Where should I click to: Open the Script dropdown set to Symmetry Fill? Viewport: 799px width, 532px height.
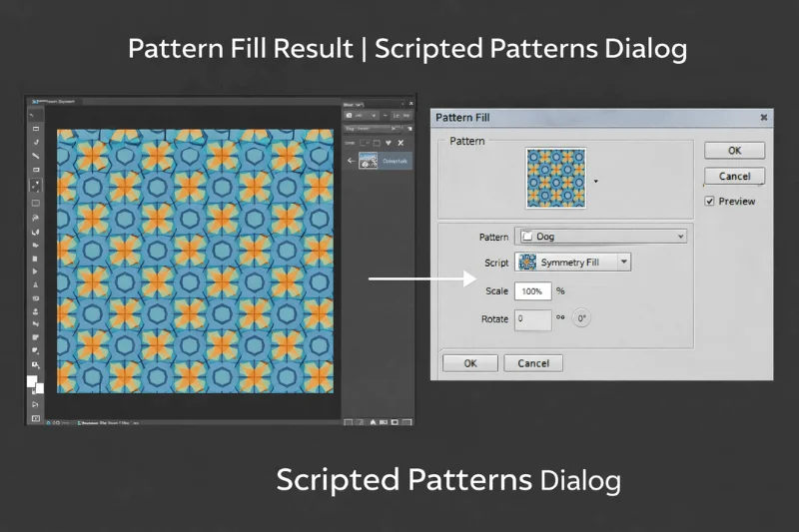572,263
